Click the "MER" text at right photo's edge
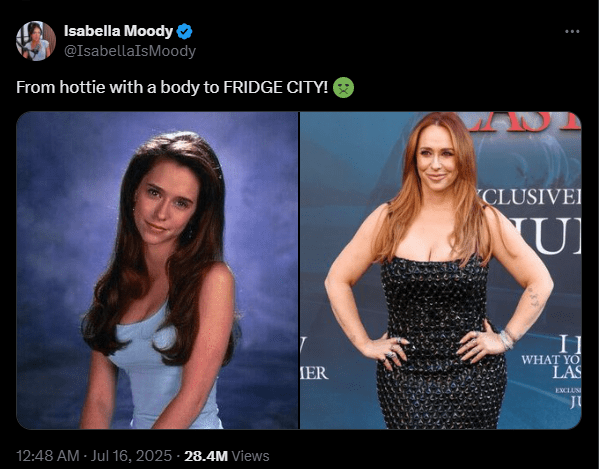599x469 pixels. point(314,373)
